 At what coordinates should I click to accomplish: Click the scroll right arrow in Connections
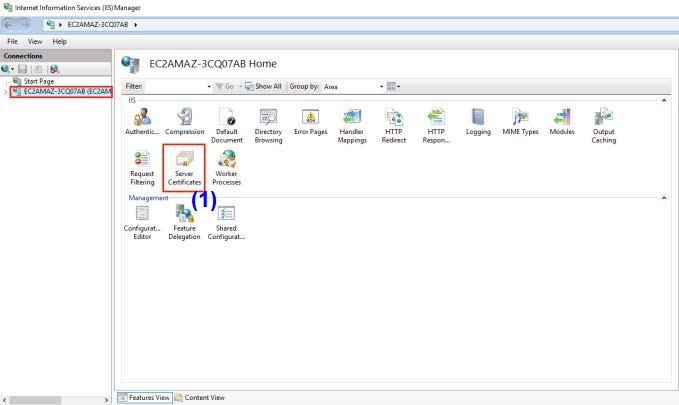pos(107,400)
